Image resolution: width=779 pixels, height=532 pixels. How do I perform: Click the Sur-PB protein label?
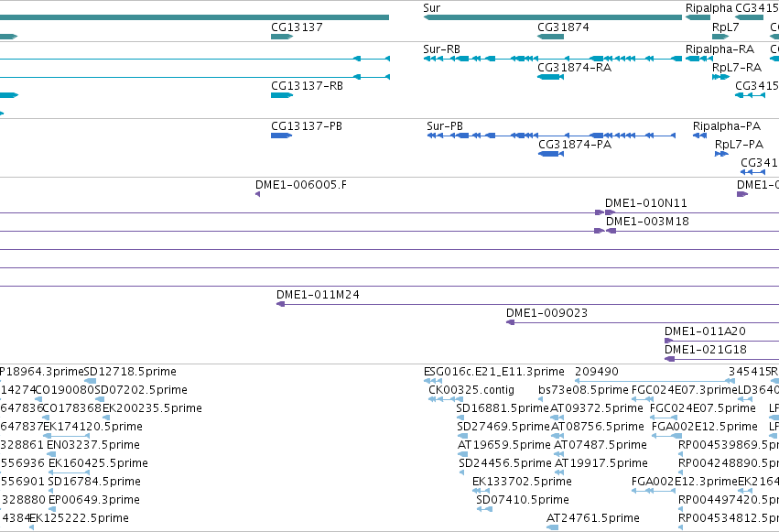(445, 126)
